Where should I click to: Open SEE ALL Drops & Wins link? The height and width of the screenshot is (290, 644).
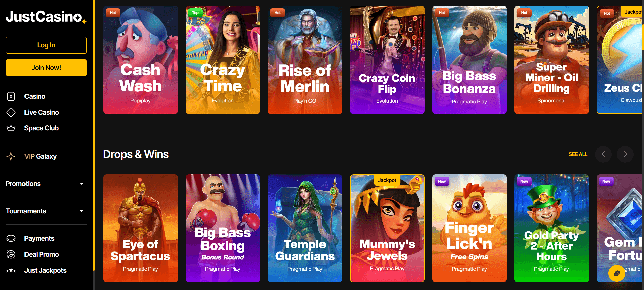578,154
